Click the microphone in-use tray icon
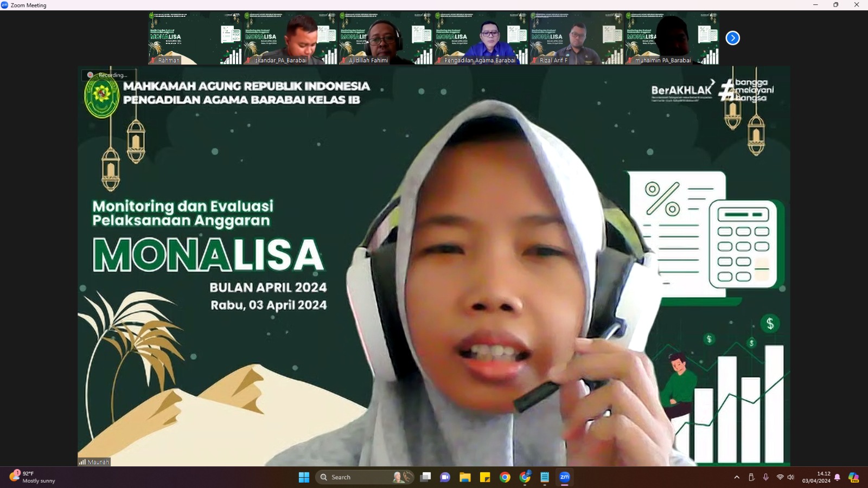The width and height of the screenshot is (868, 488). (x=765, y=477)
